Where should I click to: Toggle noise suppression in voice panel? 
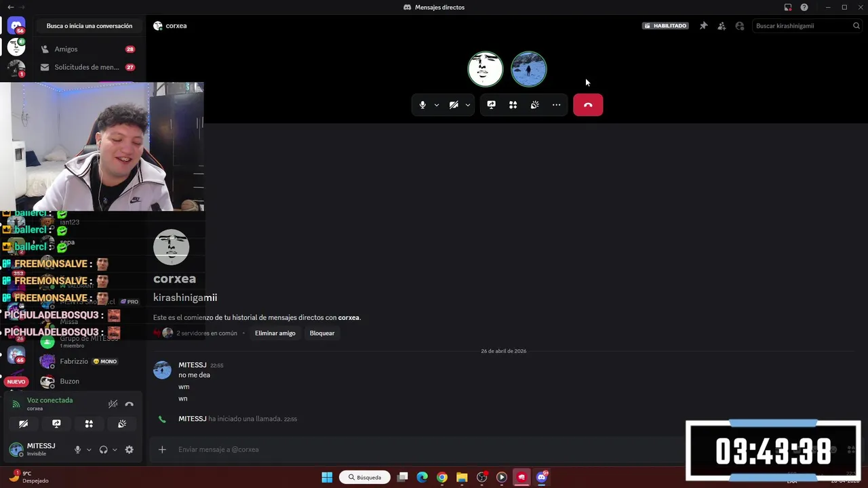click(x=113, y=404)
